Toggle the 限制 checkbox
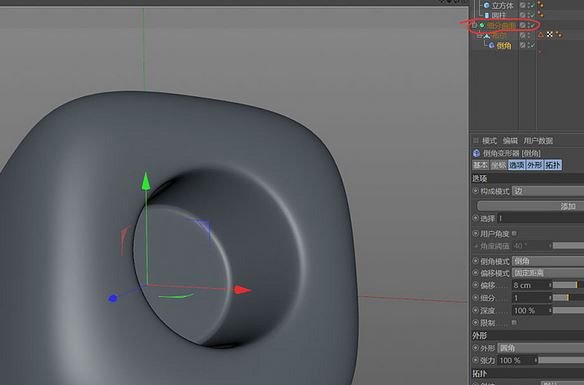Viewport: 584px width, 385px height. (514, 322)
